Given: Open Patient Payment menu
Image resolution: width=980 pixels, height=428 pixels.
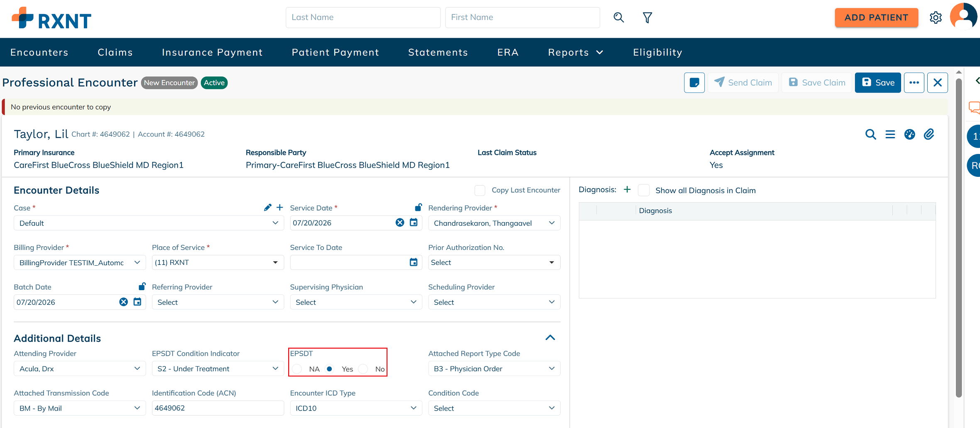Looking at the screenshot, I should 336,52.
